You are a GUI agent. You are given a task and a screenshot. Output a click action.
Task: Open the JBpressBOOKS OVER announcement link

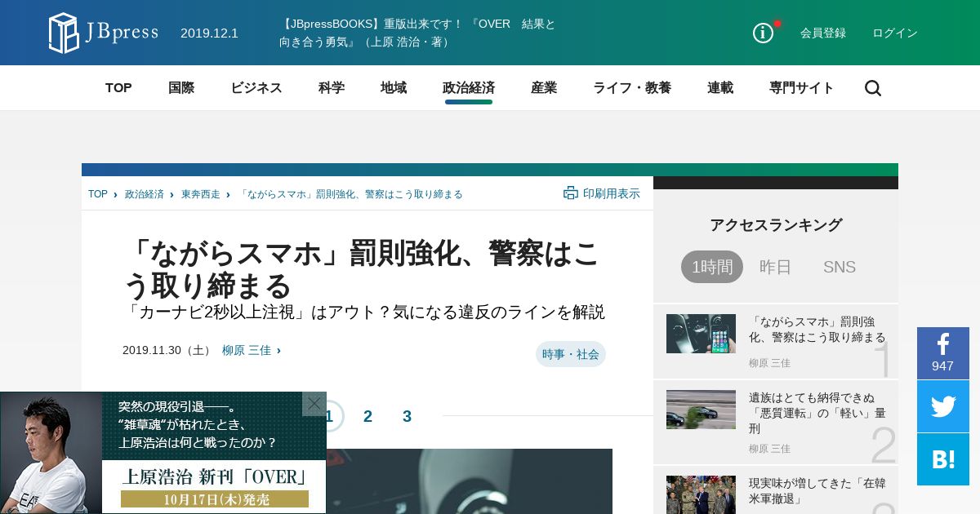[417, 33]
